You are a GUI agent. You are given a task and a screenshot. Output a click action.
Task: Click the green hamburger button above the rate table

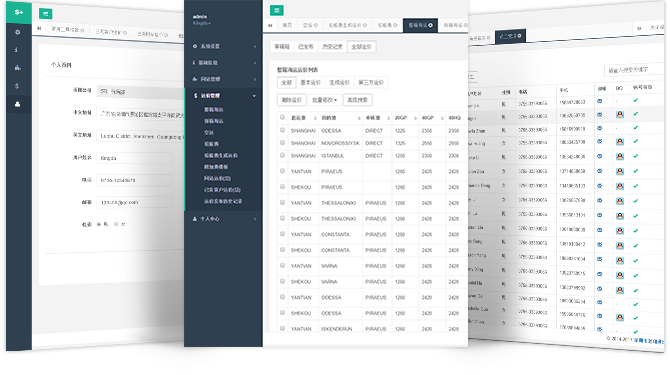[276, 10]
